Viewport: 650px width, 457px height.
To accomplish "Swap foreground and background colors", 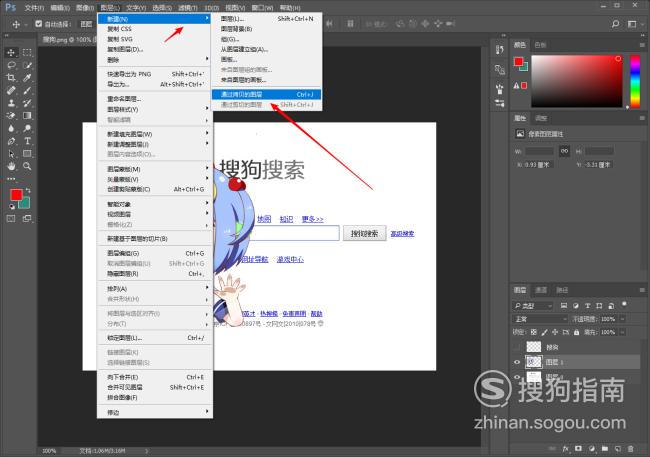I will tap(28, 190).
